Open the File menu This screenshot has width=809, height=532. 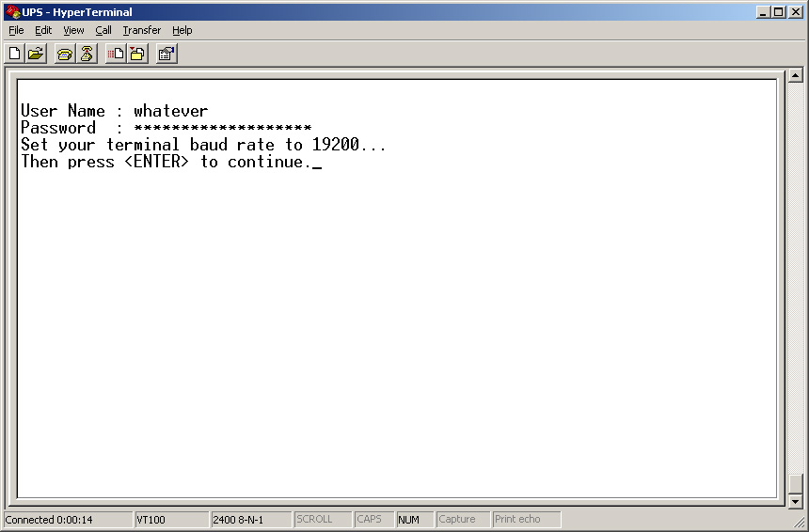pyautogui.click(x=16, y=30)
